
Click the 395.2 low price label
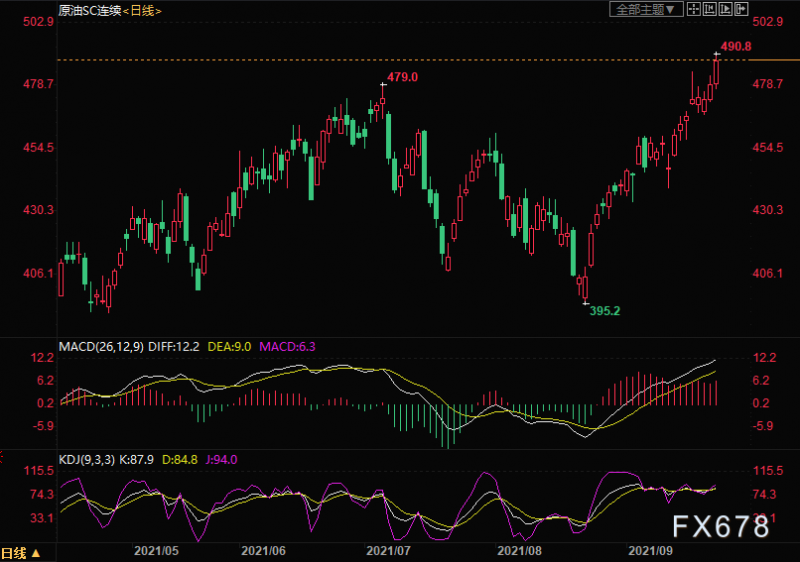coord(605,311)
